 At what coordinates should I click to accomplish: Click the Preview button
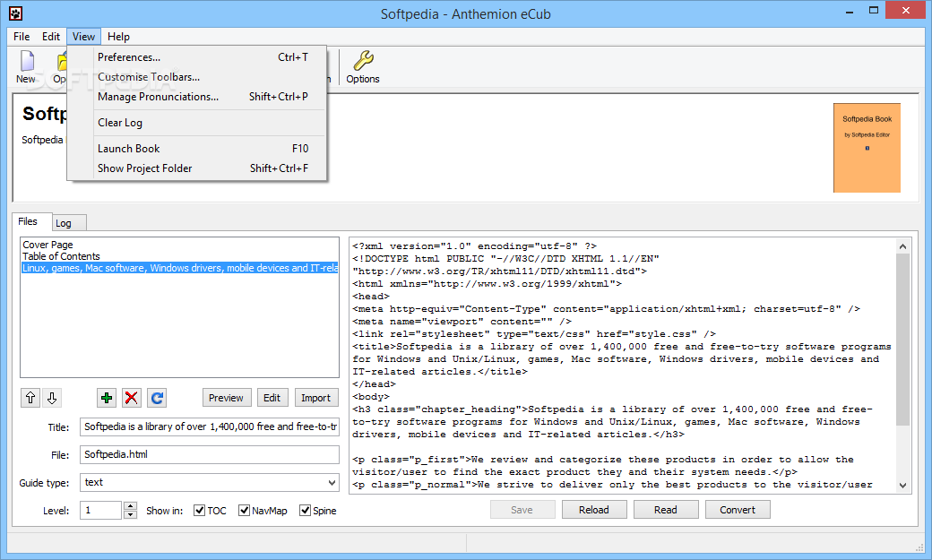point(226,398)
